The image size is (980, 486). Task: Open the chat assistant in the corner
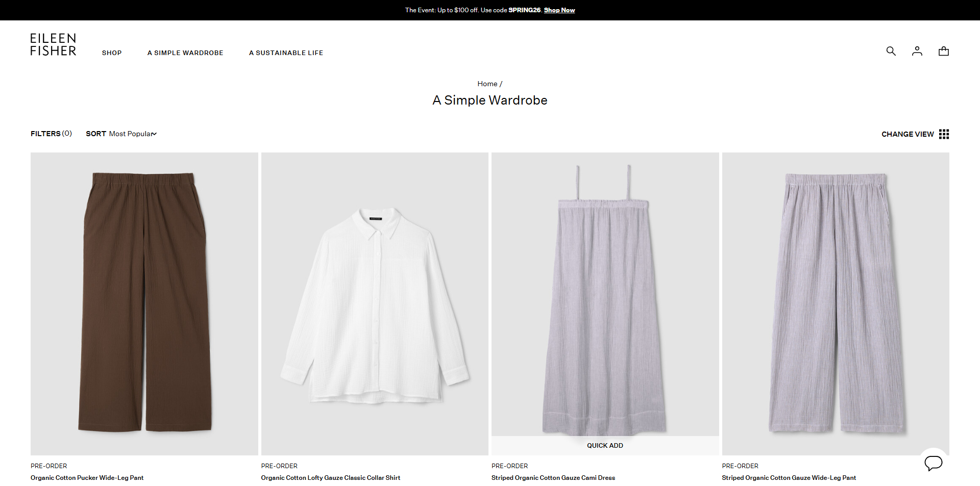[934, 463]
